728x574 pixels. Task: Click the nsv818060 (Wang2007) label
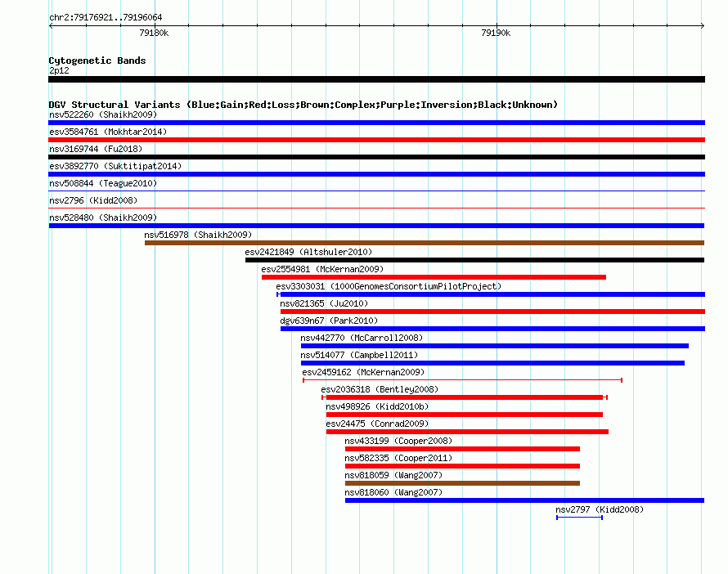tap(393, 492)
